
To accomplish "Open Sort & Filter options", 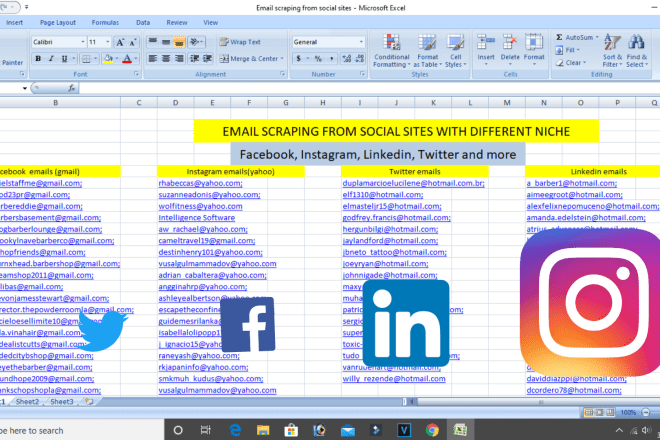I will [612, 51].
